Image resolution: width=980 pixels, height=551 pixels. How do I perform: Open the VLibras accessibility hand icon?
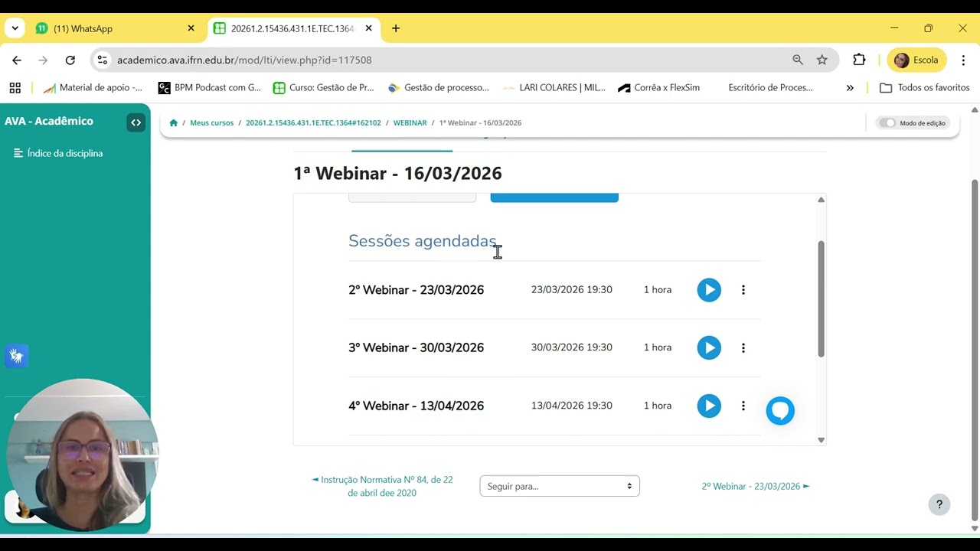(16, 356)
